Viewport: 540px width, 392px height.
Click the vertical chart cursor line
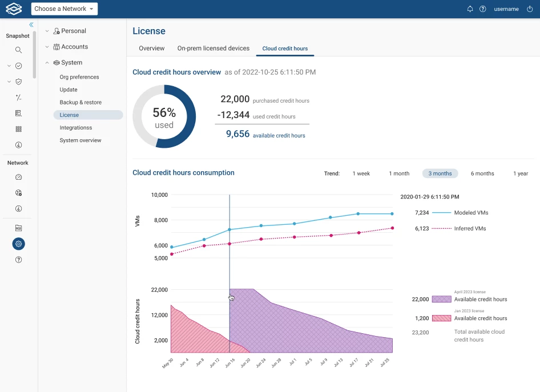pyautogui.click(x=229, y=274)
